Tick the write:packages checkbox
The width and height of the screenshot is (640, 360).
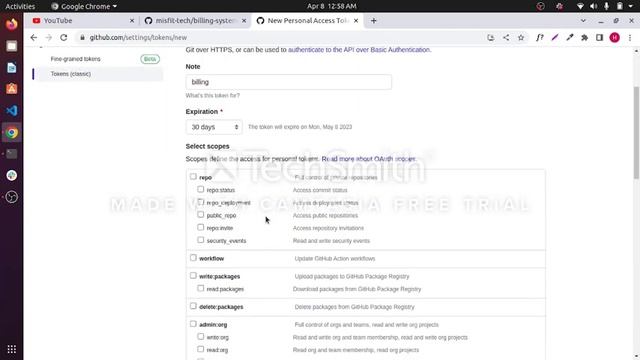193,276
